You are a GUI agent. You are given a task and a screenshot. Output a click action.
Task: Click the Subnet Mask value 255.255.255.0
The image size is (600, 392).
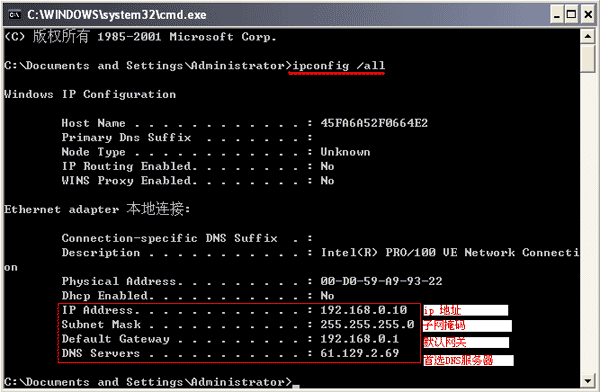coord(367,325)
